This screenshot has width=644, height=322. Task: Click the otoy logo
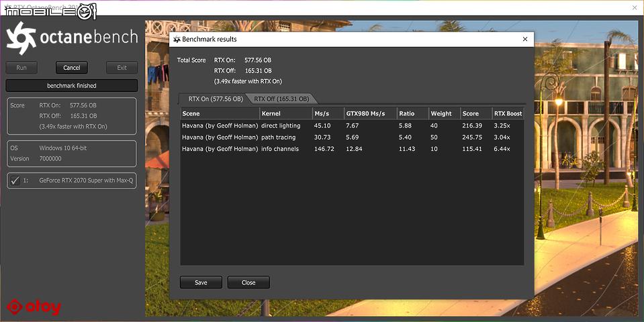click(34, 307)
